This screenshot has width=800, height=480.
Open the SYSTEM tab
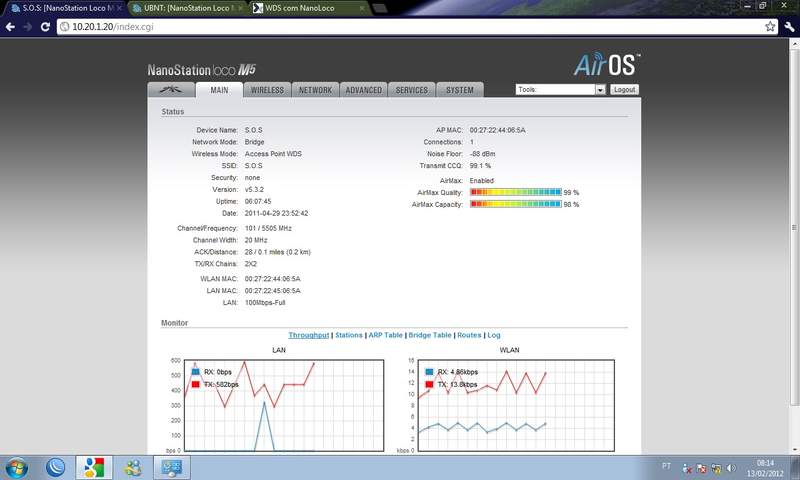pyautogui.click(x=460, y=90)
